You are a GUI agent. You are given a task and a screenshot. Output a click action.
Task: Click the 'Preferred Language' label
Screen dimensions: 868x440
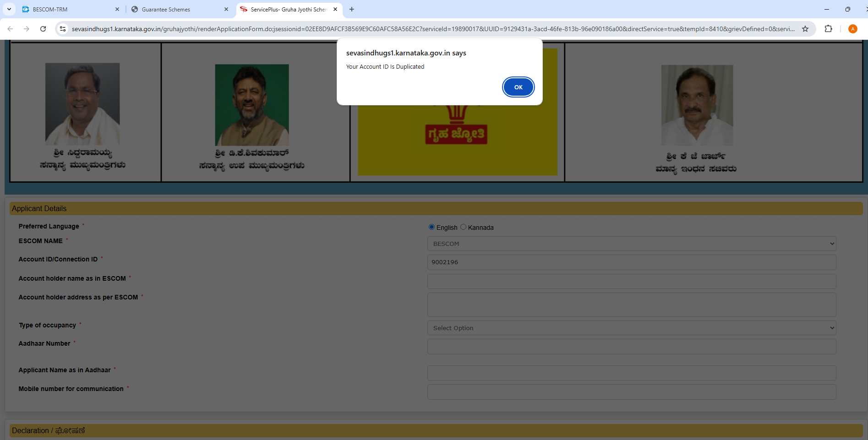tap(49, 226)
